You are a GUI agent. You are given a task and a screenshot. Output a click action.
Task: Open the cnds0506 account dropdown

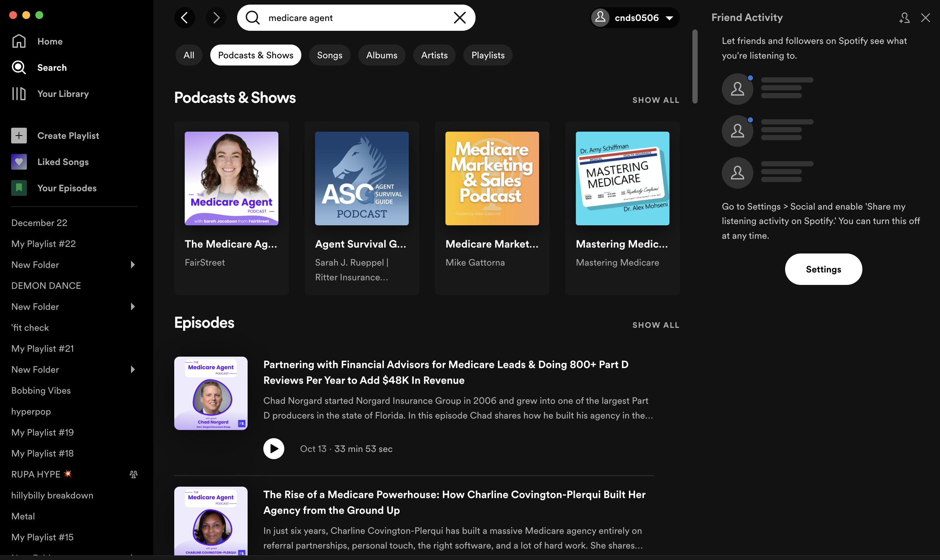click(x=635, y=18)
